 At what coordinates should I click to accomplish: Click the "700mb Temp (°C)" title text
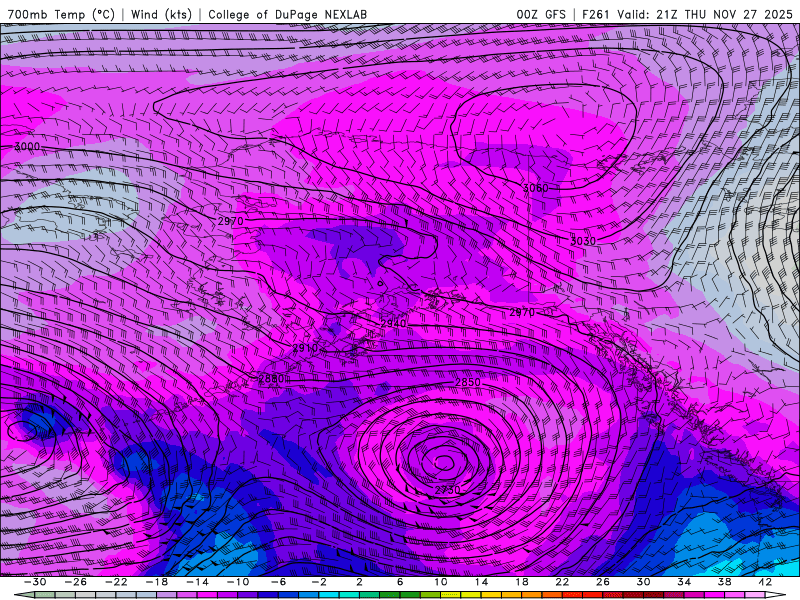pos(61,14)
